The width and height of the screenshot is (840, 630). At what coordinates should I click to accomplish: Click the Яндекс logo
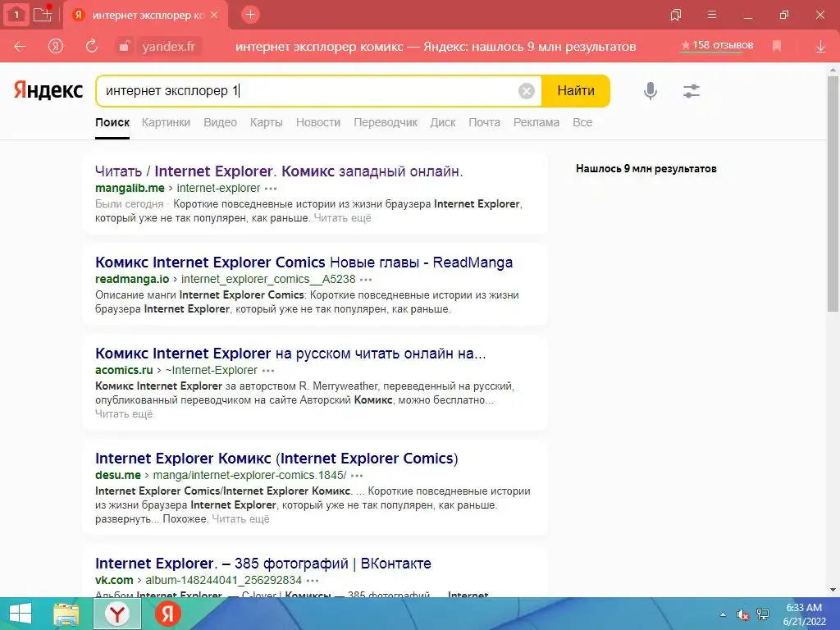(48, 90)
